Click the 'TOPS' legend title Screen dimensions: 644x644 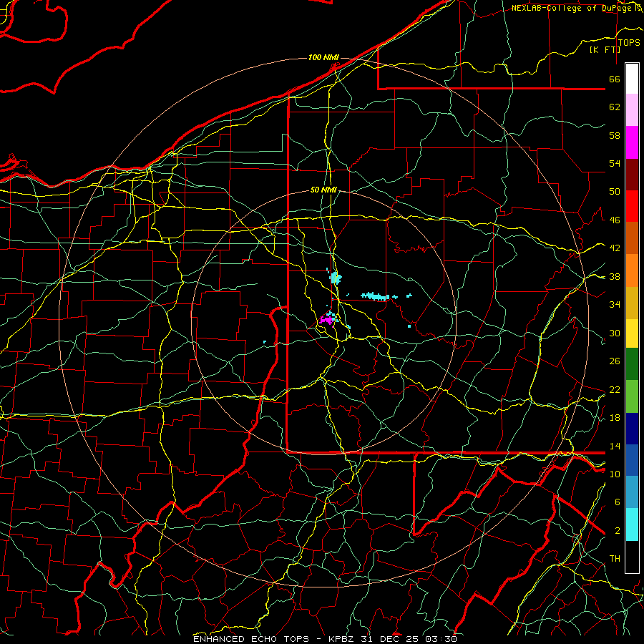(629, 42)
